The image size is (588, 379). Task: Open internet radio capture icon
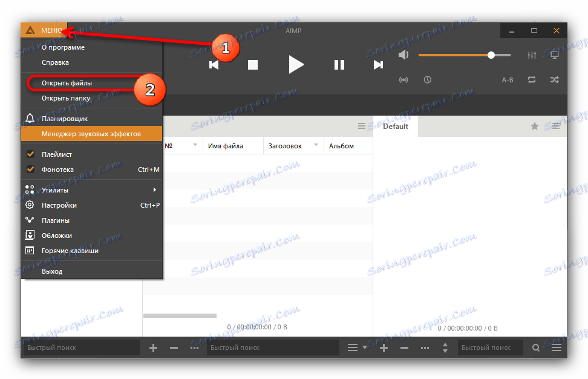(x=403, y=79)
